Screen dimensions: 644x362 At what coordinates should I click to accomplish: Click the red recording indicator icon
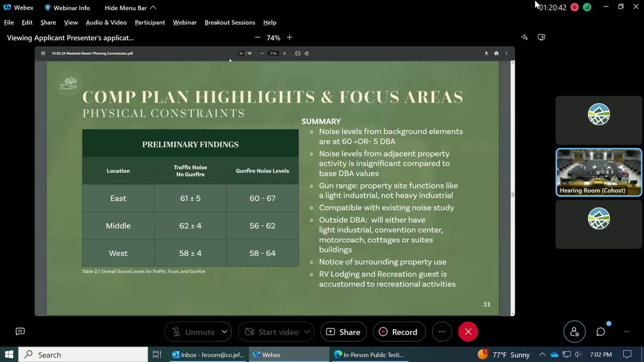(x=575, y=7)
